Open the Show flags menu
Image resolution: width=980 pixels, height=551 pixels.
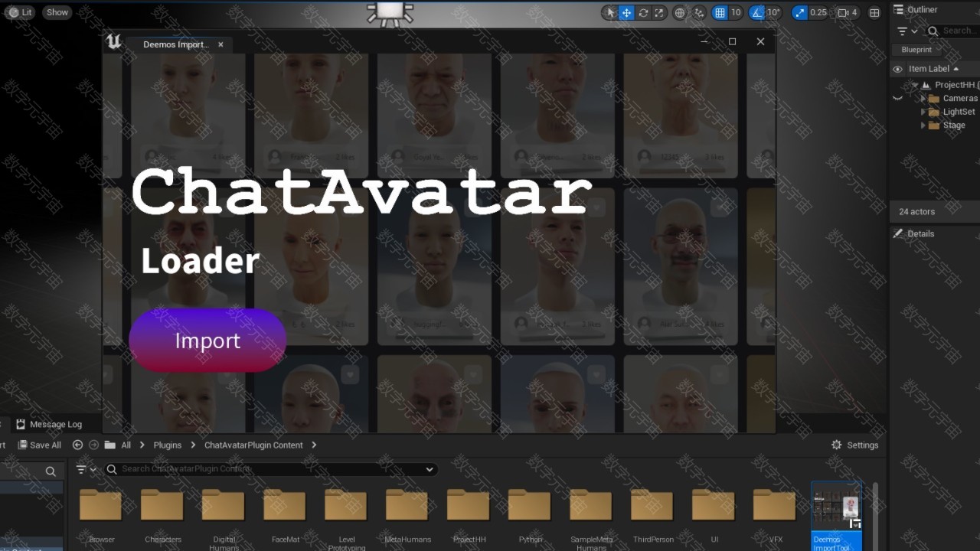click(x=57, y=12)
